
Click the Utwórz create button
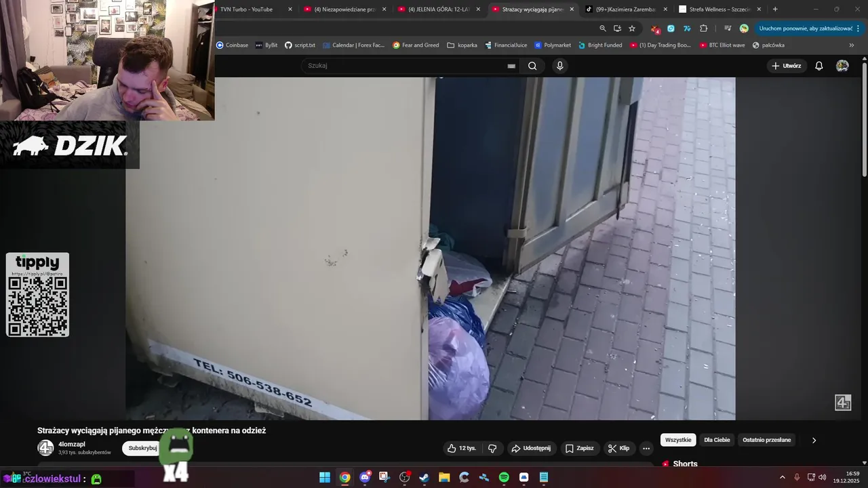coord(786,66)
